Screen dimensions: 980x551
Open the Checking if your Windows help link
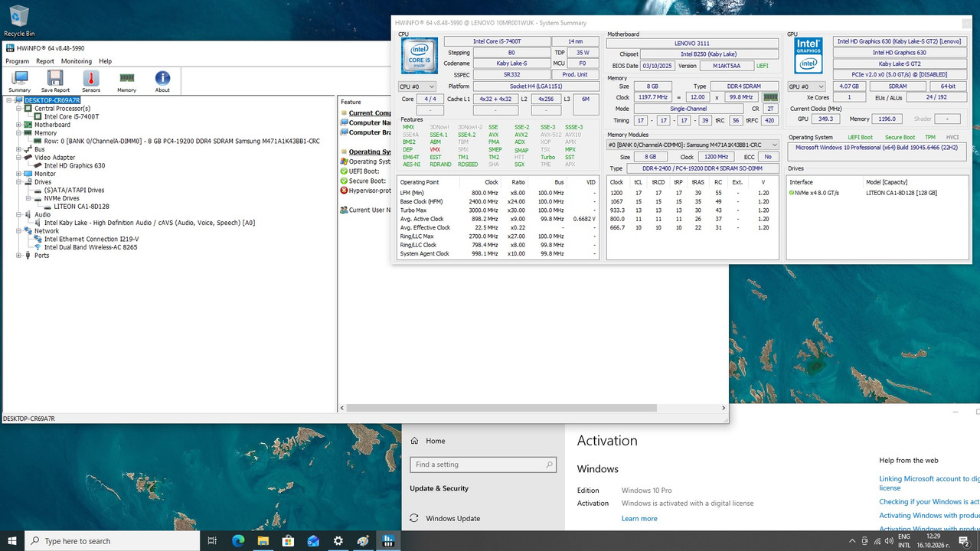(929, 502)
